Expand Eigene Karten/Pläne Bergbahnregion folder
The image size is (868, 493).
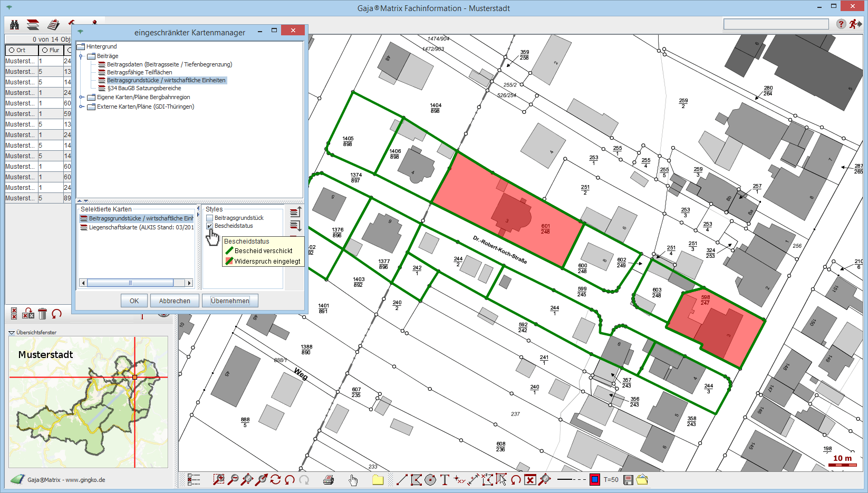82,97
